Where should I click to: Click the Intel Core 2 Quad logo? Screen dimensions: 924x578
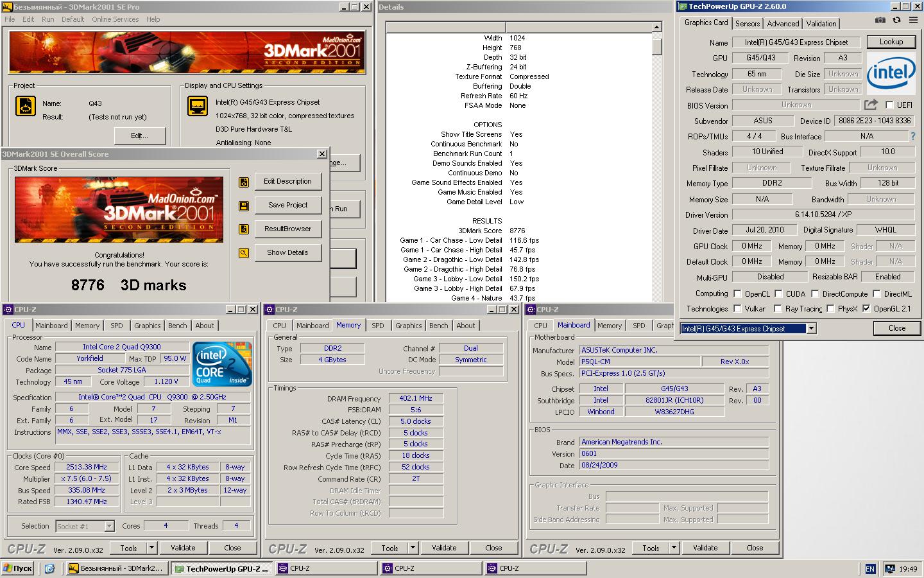(x=223, y=363)
